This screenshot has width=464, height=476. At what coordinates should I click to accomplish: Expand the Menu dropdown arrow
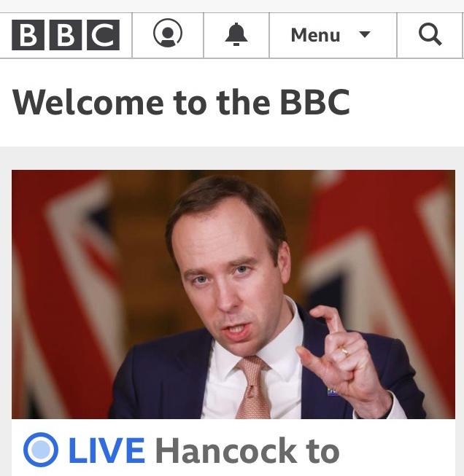[x=364, y=34]
